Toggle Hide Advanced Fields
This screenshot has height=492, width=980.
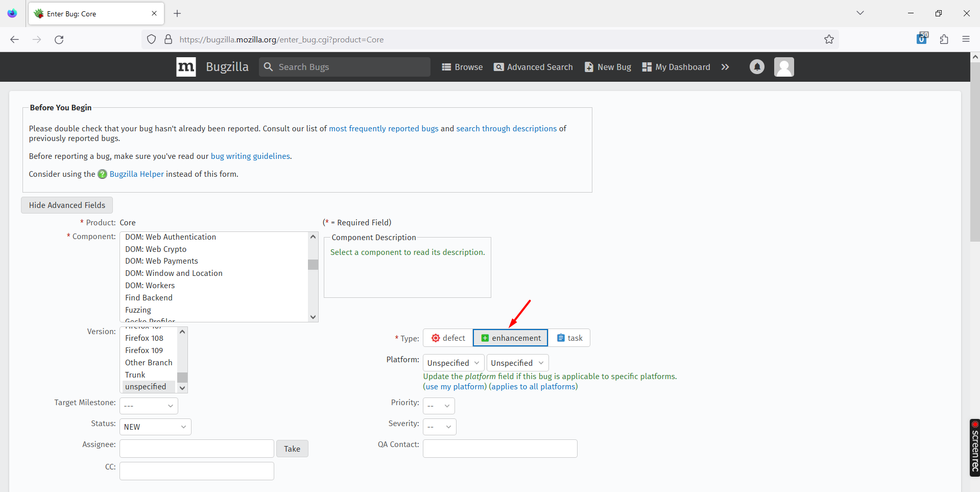[66, 205]
